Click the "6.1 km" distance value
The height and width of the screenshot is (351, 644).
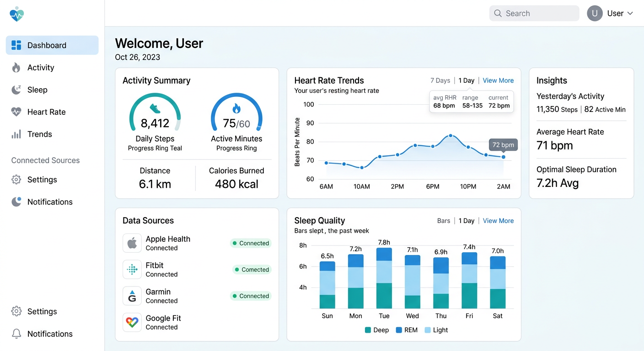pyautogui.click(x=155, y=184)
